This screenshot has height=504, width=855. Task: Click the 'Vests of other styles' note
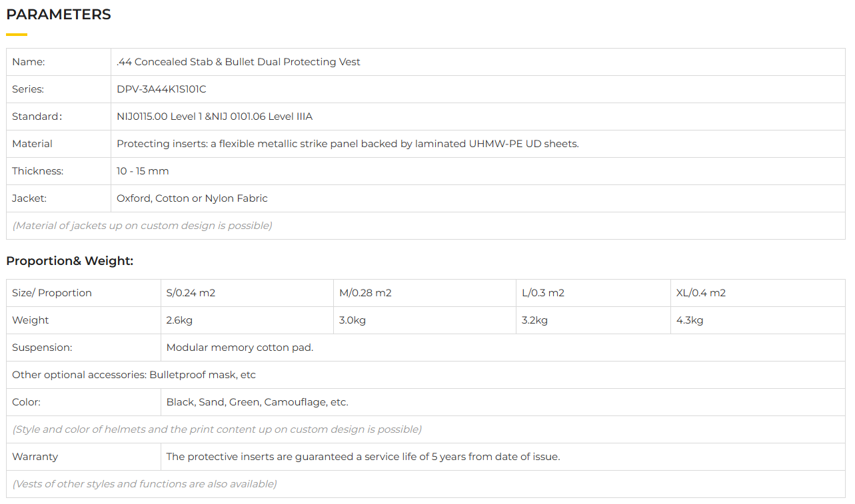pos(145,484)
